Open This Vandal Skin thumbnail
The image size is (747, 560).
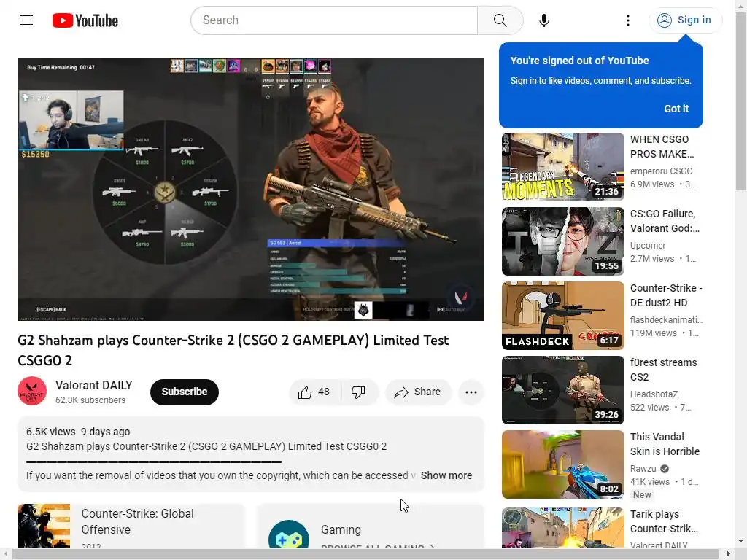[562, 464]
